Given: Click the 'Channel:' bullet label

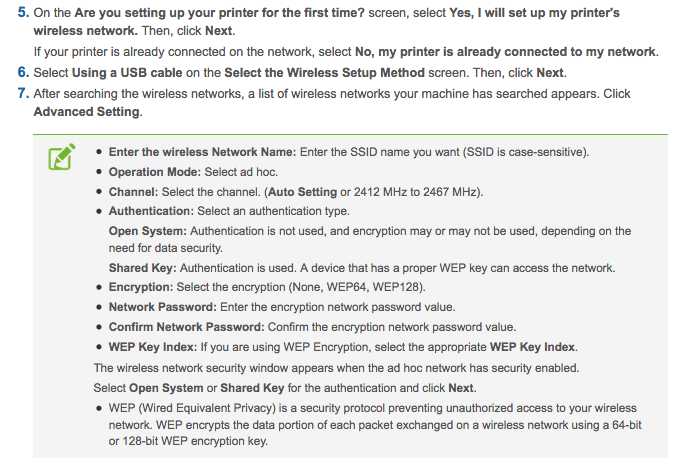Looking at the screenshot, I should [133, 192].
